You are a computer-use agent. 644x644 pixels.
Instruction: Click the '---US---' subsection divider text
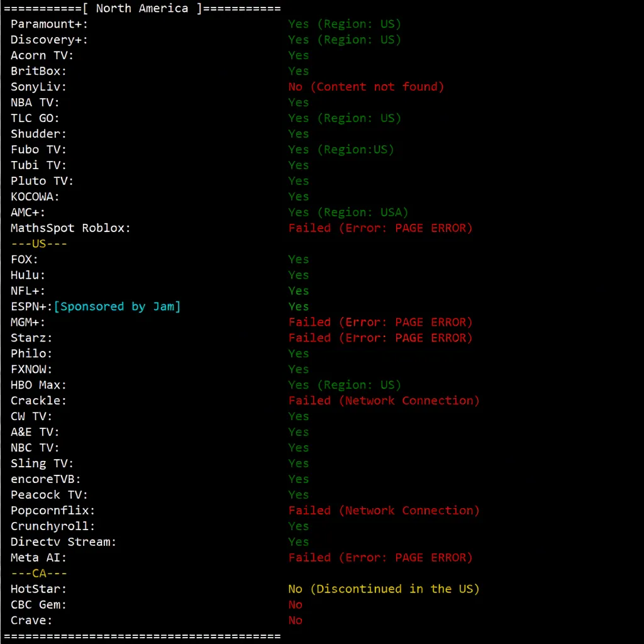(39, 243)
